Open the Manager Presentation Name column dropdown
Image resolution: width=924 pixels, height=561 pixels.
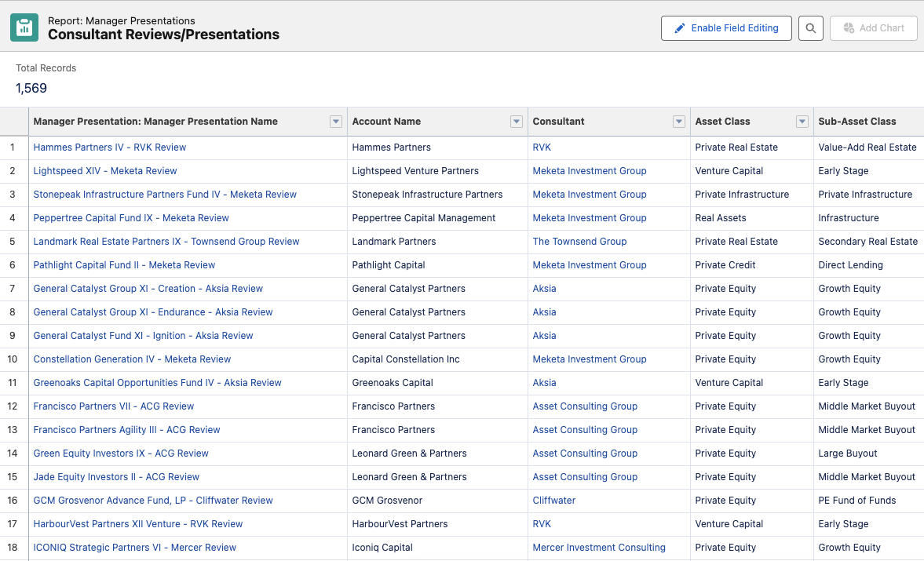click(336, 122)
